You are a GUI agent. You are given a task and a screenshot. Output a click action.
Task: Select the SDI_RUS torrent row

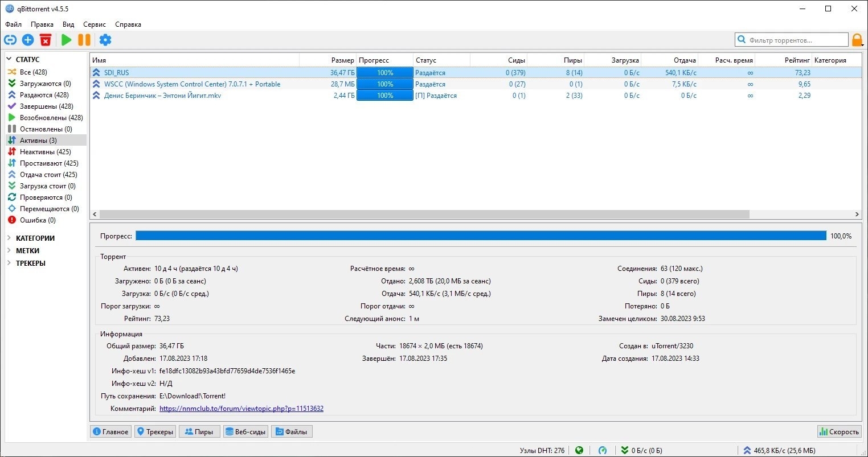pyautogui.click(x=476, y=73)
